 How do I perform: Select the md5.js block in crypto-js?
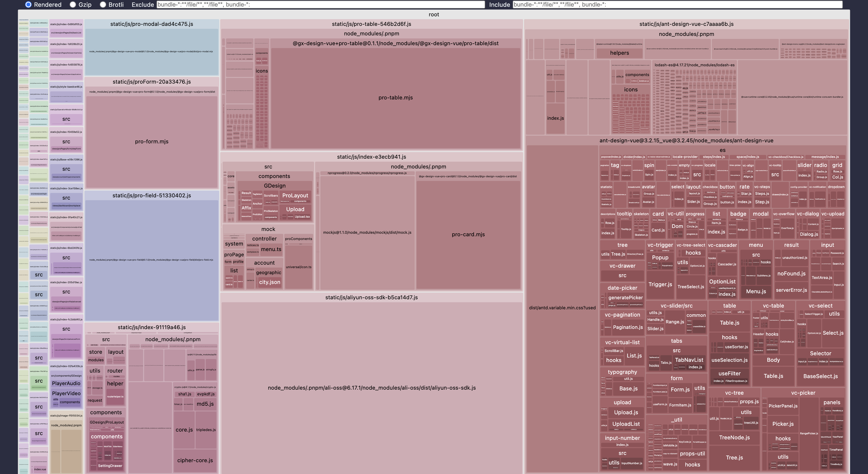[x=205, y=404]
